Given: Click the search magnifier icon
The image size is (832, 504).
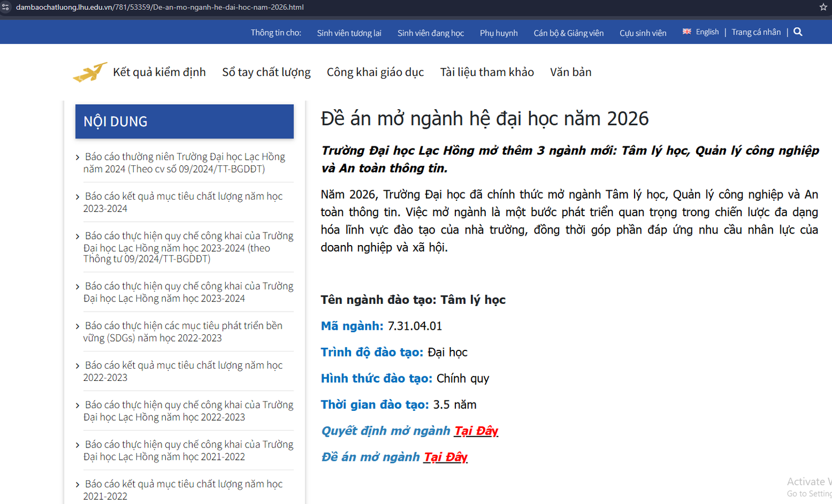Looking at the screenshot, I should tap(798, 32).
